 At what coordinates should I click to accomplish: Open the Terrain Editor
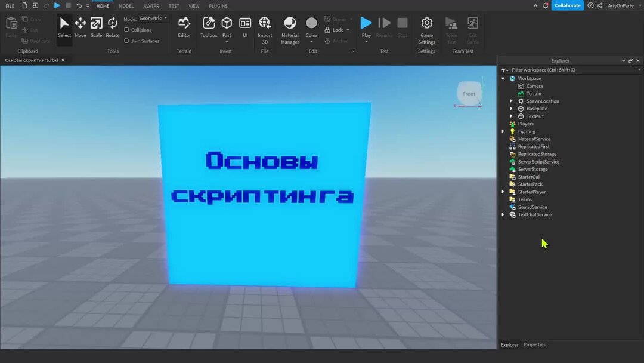pos(184,26)
